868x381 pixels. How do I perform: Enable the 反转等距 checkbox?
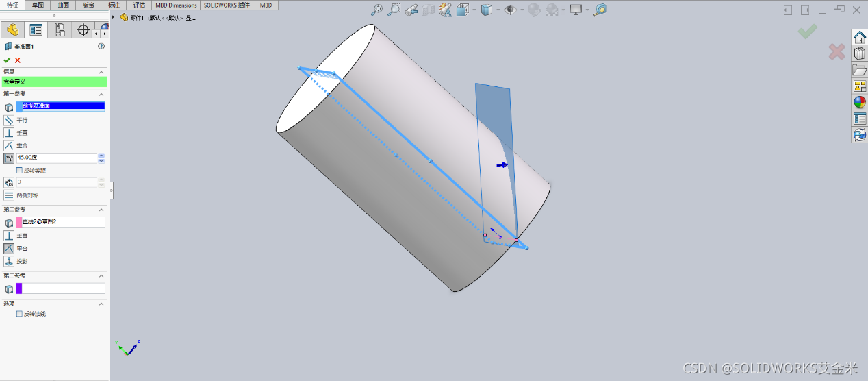pyautogui.click(x=19, y=170)
